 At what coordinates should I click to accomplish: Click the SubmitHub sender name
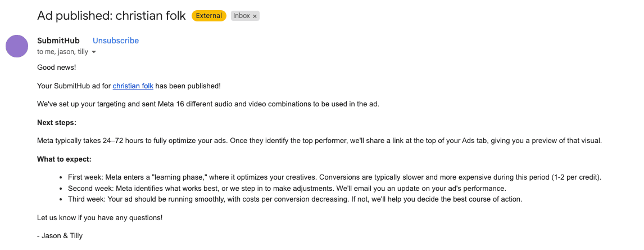58,41
